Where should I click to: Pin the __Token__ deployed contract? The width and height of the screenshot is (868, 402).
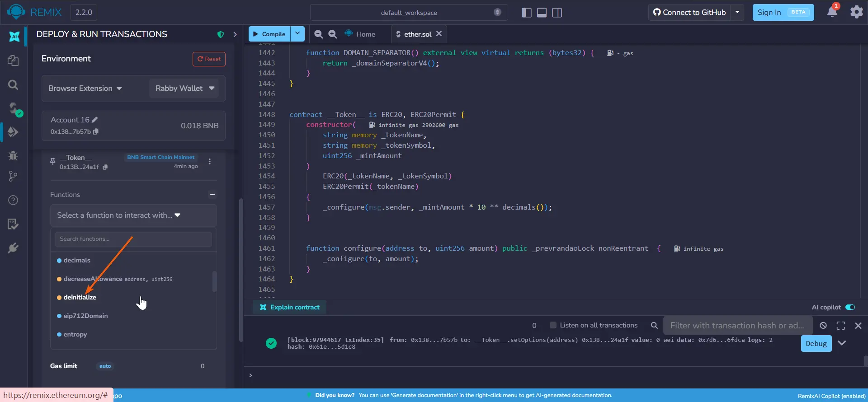pos(53,162)
